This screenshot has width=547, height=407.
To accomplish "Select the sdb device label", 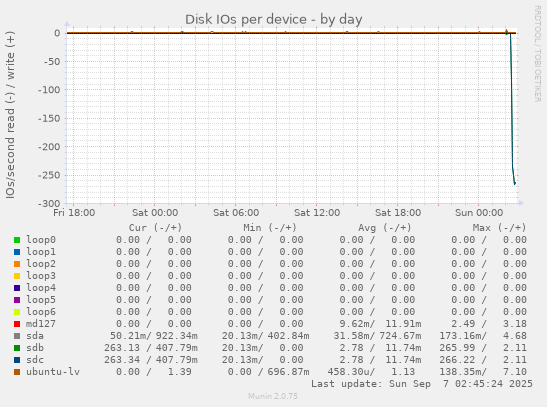I will (35, 348).
